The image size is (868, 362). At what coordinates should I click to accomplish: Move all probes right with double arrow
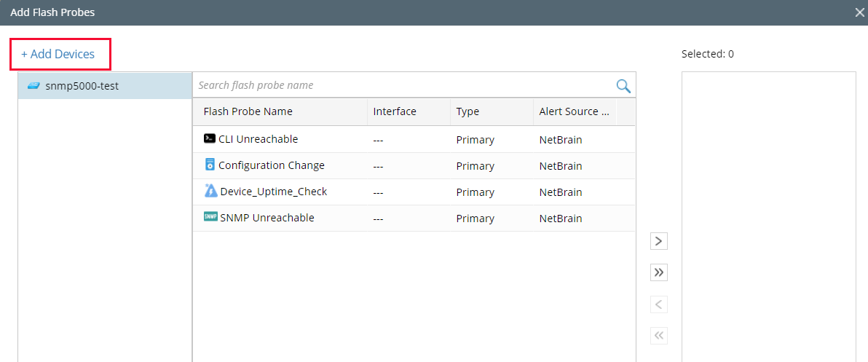coord(659,272)
